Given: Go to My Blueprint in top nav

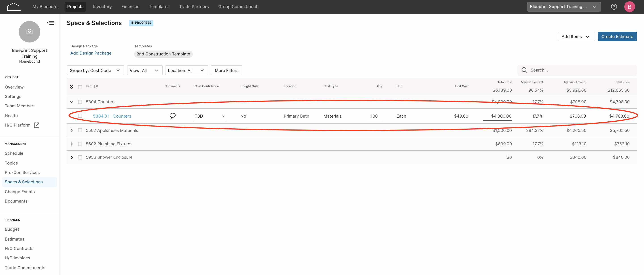Looking at the screenshot, I should 45,7.
